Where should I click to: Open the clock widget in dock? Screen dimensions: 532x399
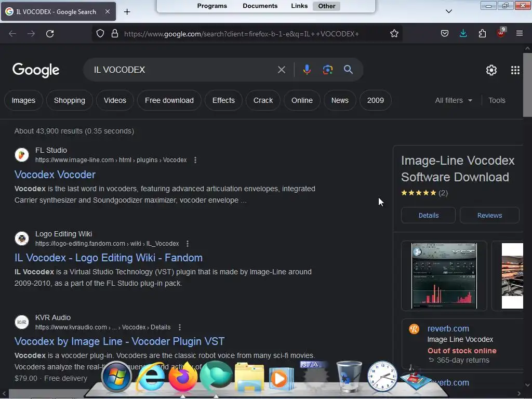tap(382, 376)
